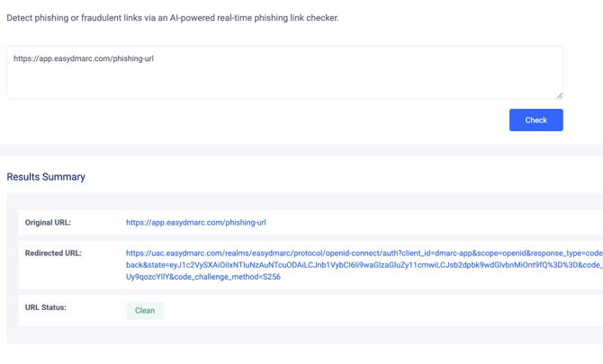603x364 pixels.
Task: Click empty space below the URL in text area
Action: (x=270, y=83)
